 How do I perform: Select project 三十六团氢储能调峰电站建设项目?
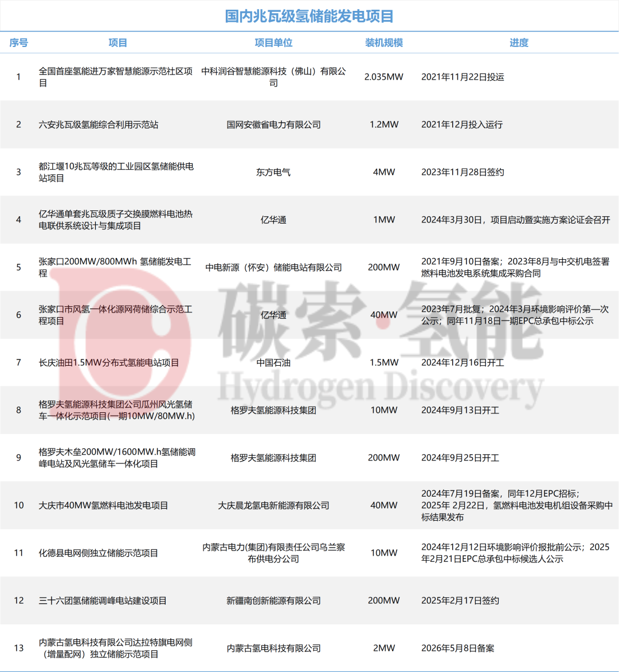pos(103,600)
